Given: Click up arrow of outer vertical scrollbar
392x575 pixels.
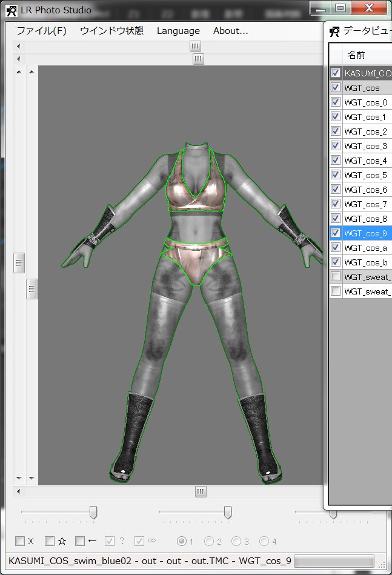Looking at the screenshot, I should pyautogui.click(x=19, y=72).
